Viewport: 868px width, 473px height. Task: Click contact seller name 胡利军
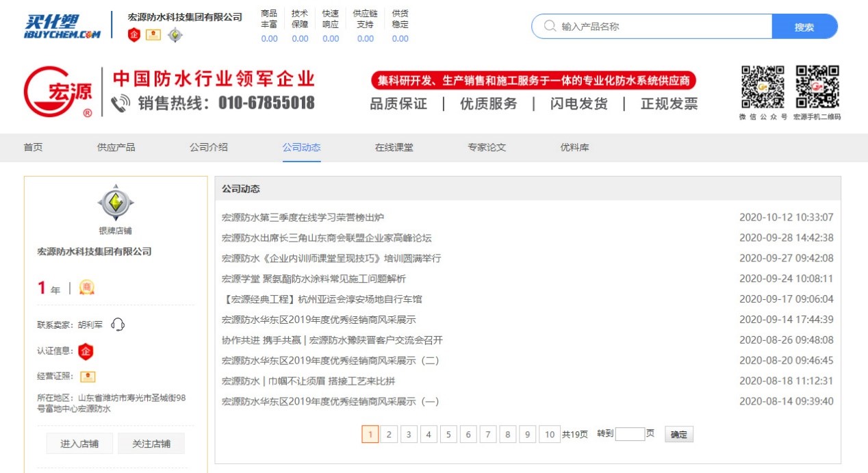[90, 325]
